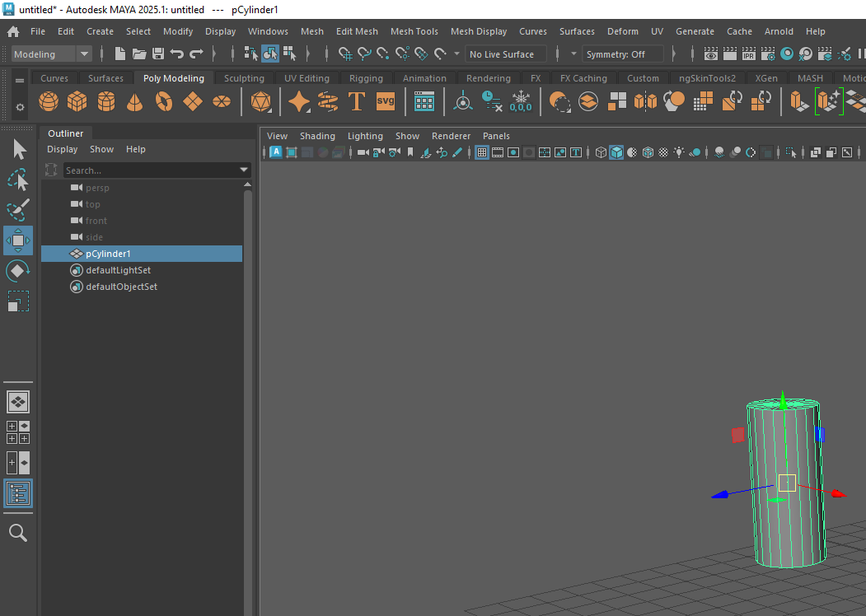The image size is (866, 616).
Task: Create a polygon cone from the shelf
Action: pos(135,101)
